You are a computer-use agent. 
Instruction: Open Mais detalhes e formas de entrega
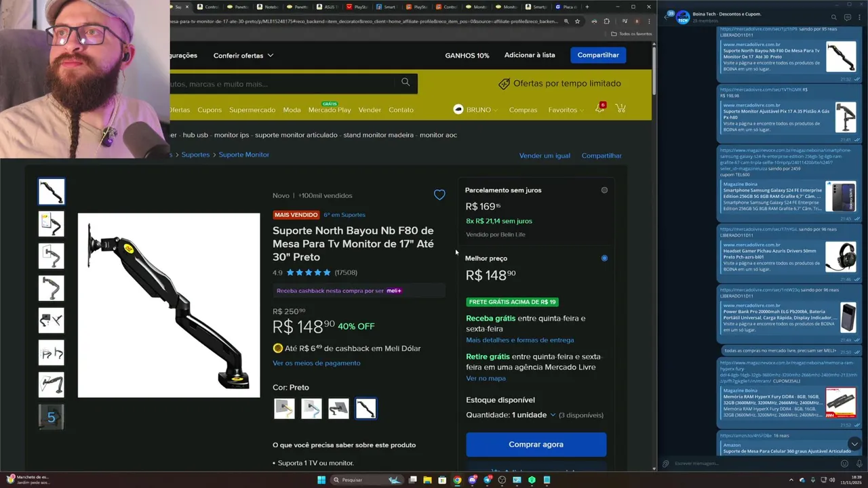[520, 340]
